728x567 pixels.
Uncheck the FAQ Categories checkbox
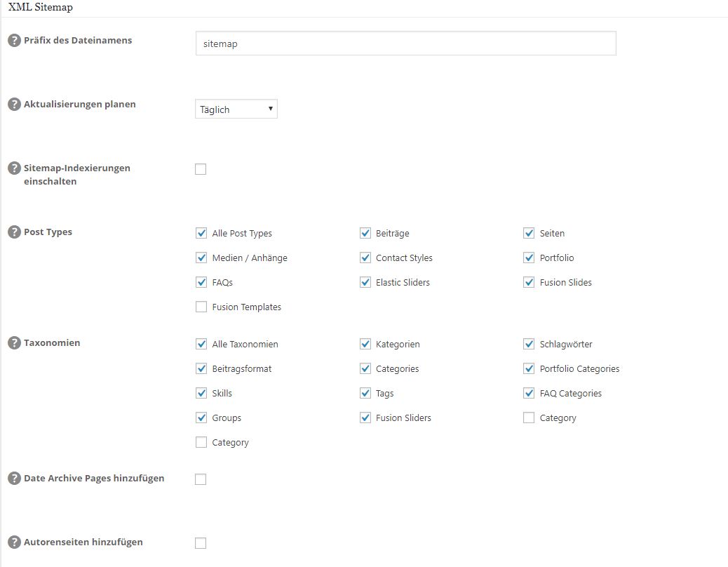click(x=529, y=393)
